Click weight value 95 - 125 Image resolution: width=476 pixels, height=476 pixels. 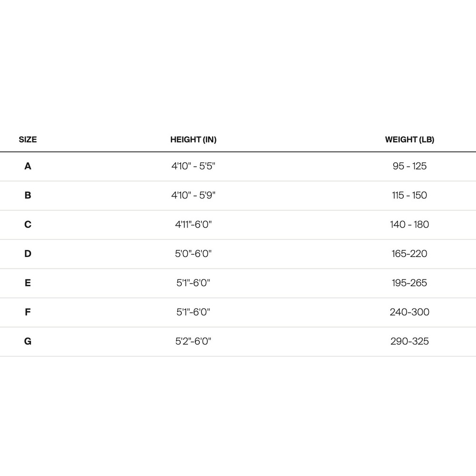(x=409, y=166)
